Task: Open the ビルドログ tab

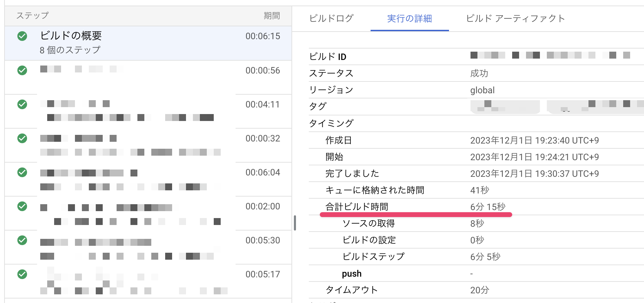Action: (331, 18)
